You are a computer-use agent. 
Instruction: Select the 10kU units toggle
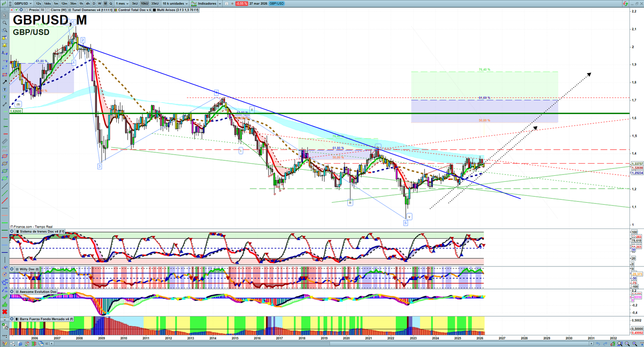tap(144, 4)
